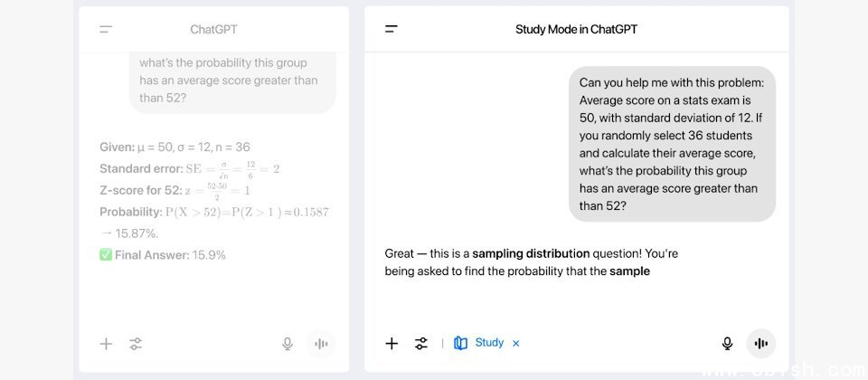
Task: Click the plus attachment icon in left panel
Action: pyautogui.click(x=106, y=344)
